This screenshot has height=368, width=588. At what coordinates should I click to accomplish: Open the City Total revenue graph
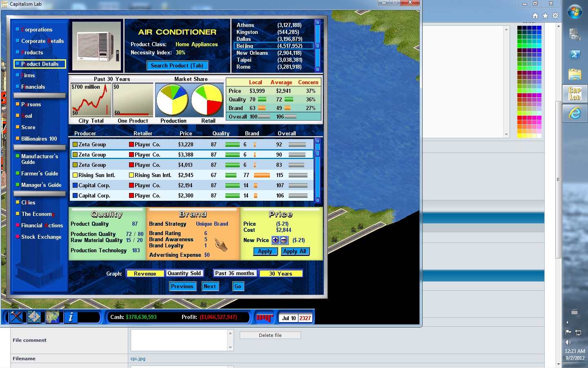pyautogui.click(x=91, y=100)
